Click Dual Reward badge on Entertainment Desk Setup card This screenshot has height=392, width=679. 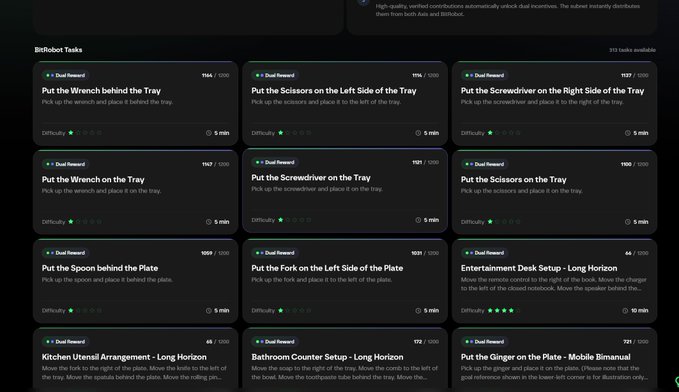485,253
